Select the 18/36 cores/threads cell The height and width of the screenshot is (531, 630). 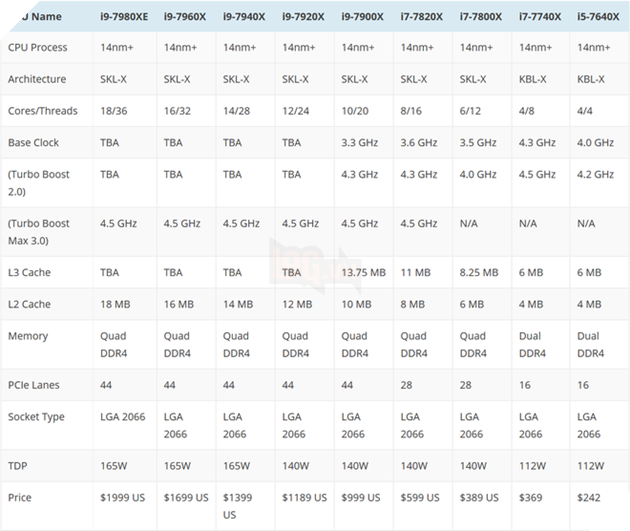point(113,111)
